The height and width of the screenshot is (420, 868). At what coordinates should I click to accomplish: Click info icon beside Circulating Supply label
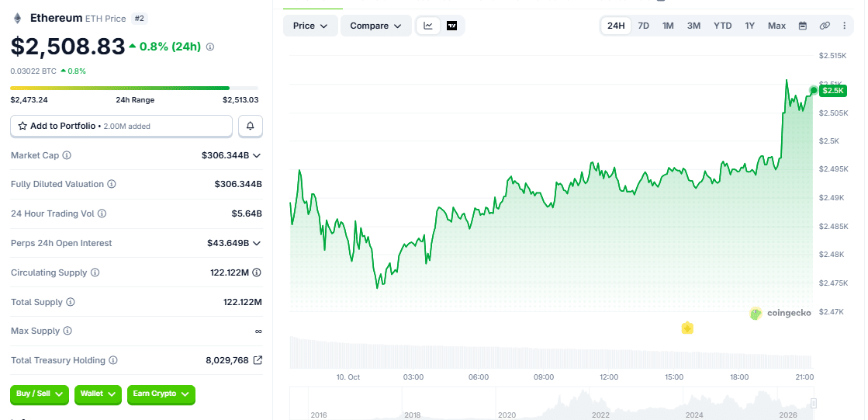point(95,272)
